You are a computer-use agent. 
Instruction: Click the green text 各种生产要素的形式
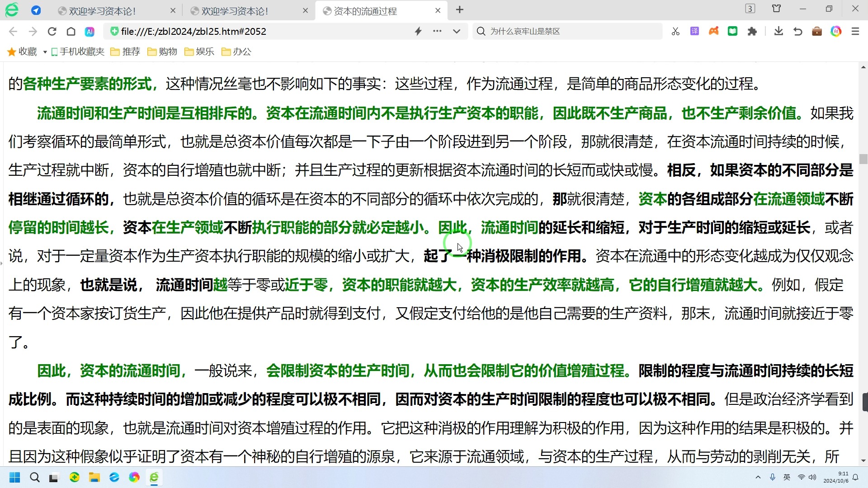point(87,84)
